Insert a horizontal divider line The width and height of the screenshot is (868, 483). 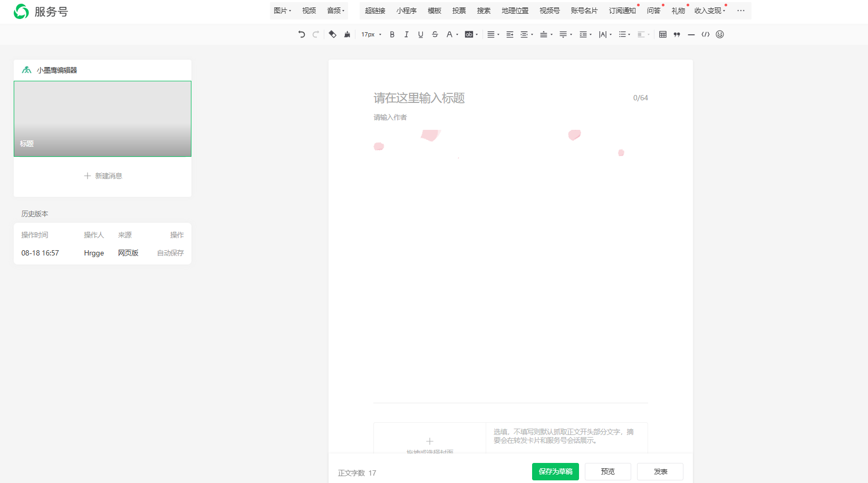(x=691, y=34)
